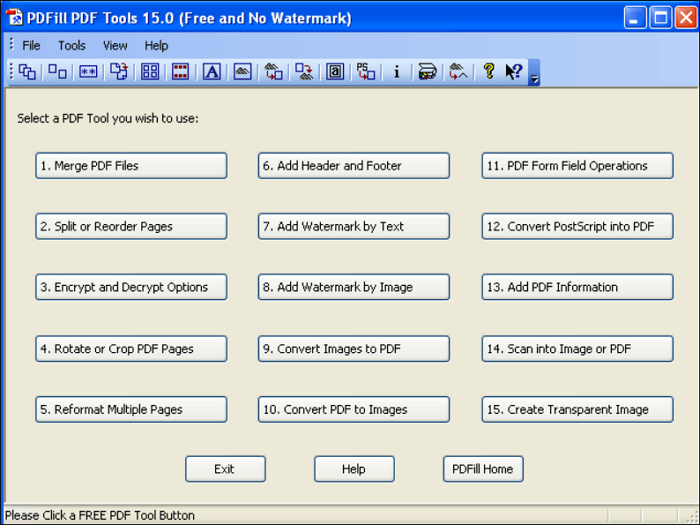Expand the toolbar options dropdown arrow

(x=534, y=72)
